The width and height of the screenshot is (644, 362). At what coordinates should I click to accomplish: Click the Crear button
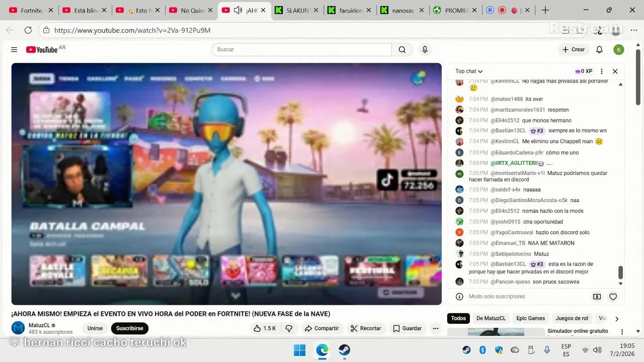pos(574,49)
